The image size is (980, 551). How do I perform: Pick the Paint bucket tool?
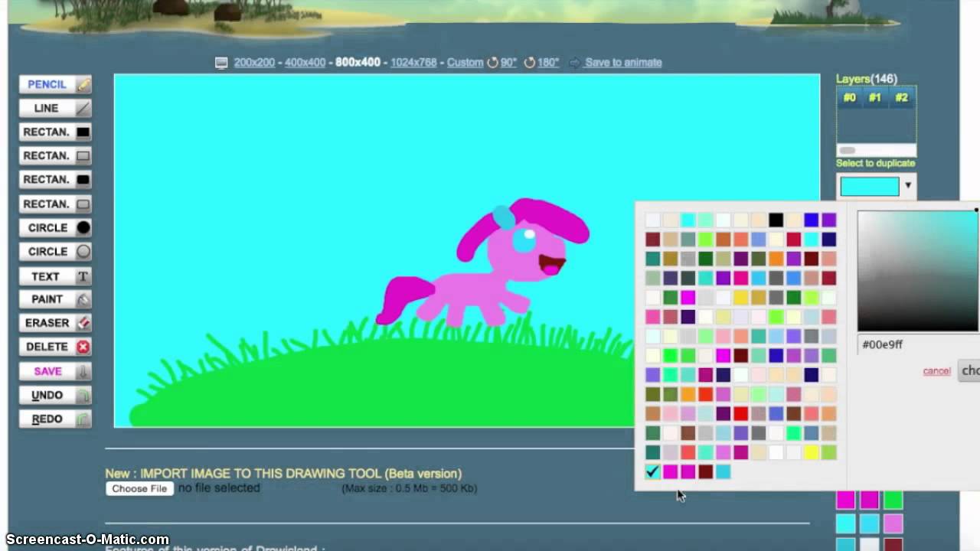(55, 299)
